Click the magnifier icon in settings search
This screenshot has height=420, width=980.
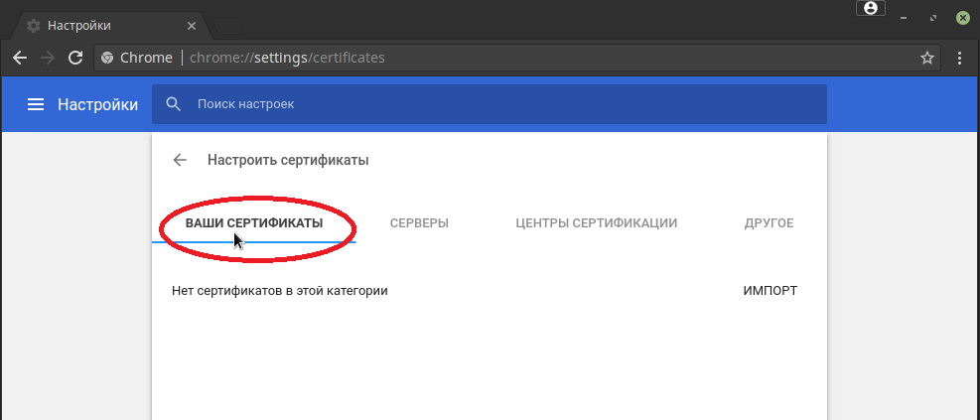coord(174,104)
